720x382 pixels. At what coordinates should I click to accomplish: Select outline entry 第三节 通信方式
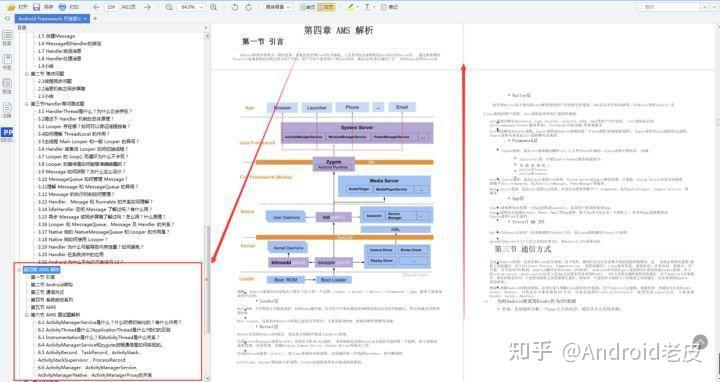(x=47, y=292)
